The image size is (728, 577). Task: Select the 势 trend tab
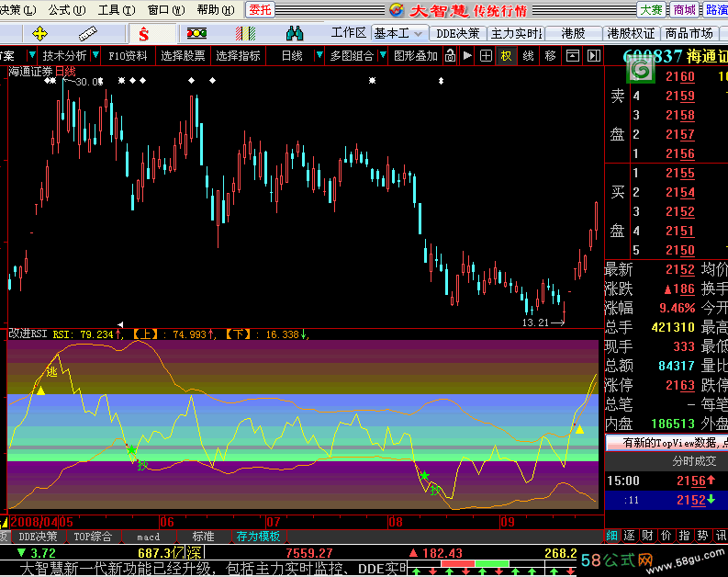coord(702,536)
